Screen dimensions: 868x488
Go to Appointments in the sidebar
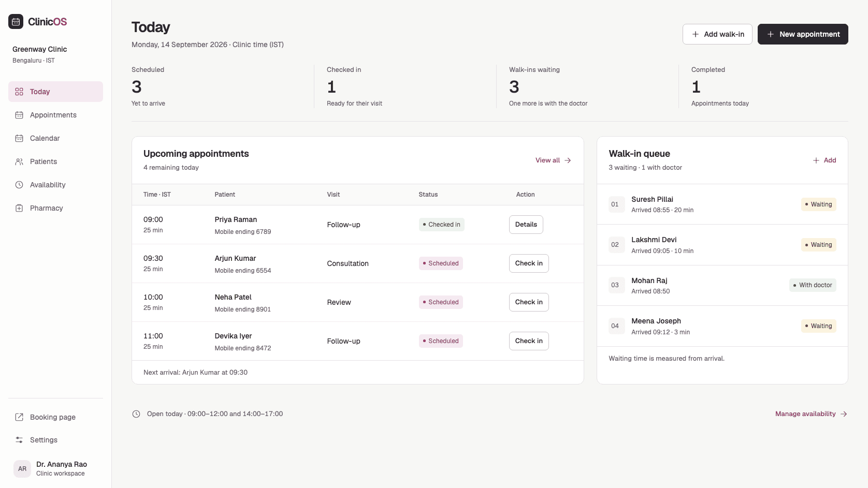pyautogui.click(x=55, y=115)
